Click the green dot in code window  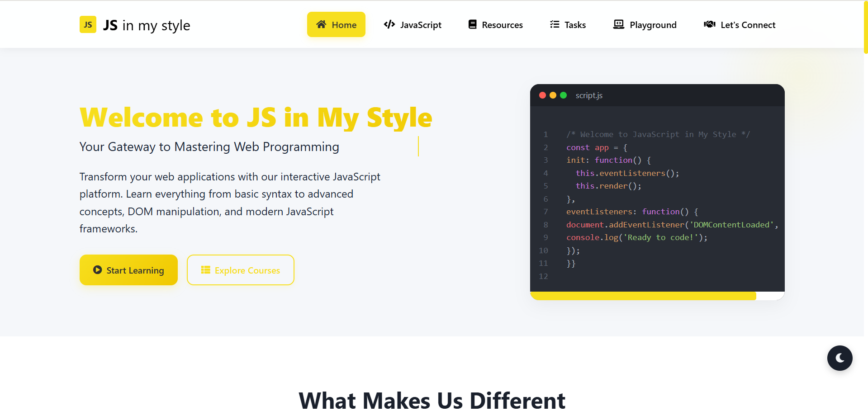coord(563,95)
